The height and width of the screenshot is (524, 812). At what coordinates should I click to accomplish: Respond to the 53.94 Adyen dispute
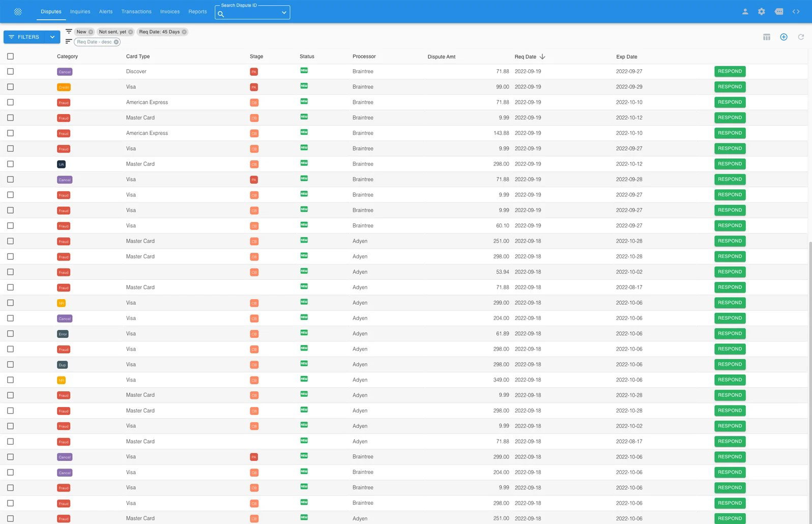click(x=730, y=272)
